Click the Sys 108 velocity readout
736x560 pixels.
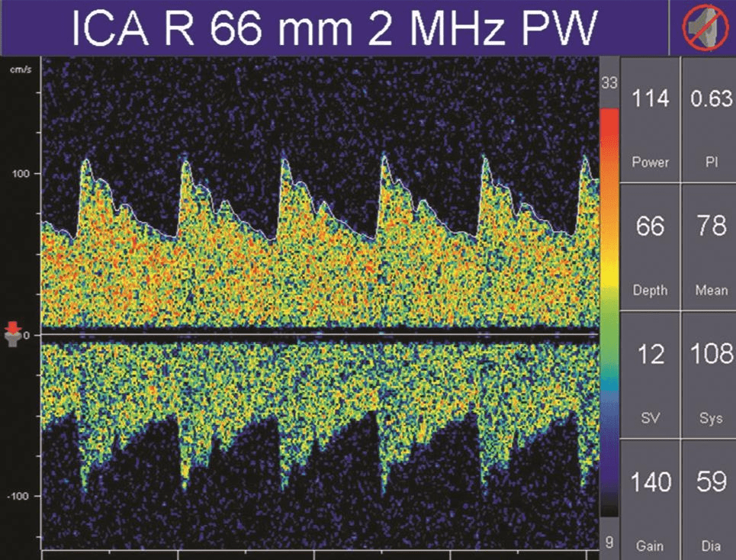click(709, 374)
